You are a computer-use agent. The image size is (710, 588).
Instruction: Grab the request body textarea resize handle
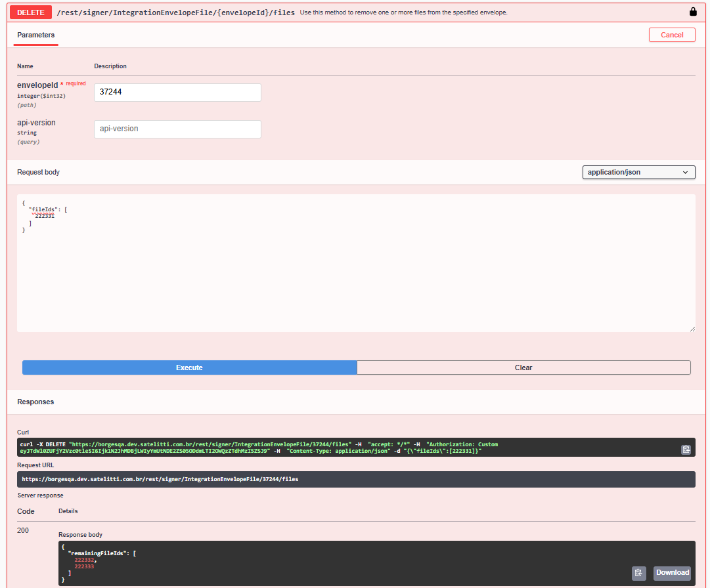[x=692, y=328]
